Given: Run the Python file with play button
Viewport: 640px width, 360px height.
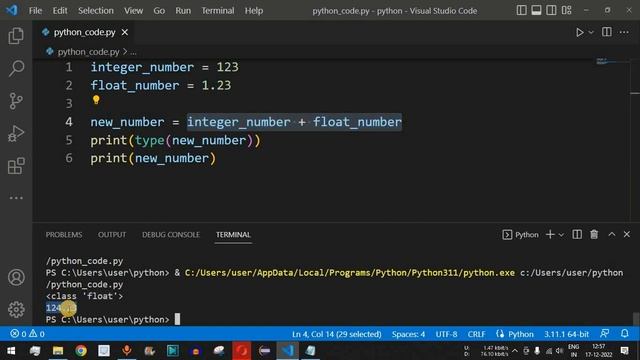Looking at the screenshot, I should pos(579,32).
